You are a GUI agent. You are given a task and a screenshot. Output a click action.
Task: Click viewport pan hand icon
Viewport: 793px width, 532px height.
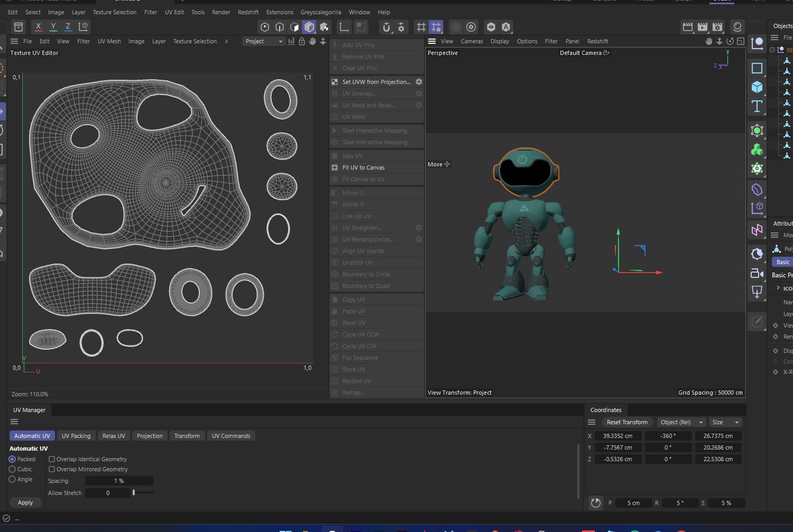tap(709, 41)
